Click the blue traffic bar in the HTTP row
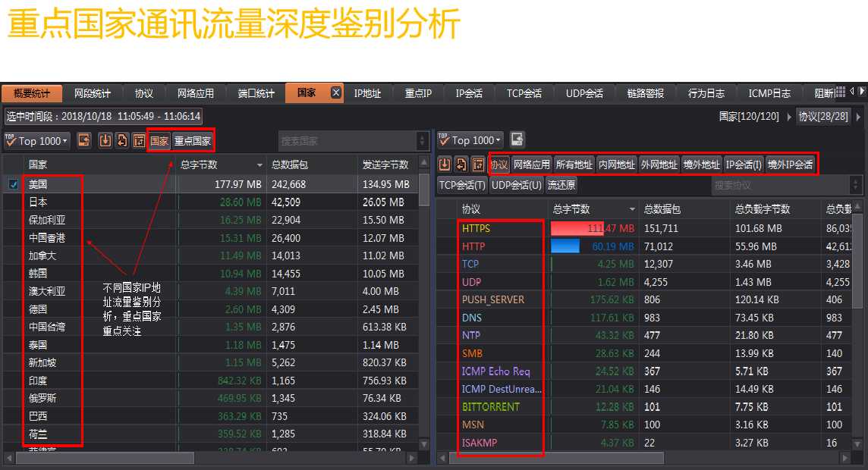Screen dimensions: 868x470 pyautogui.click(x=565, y=246)
